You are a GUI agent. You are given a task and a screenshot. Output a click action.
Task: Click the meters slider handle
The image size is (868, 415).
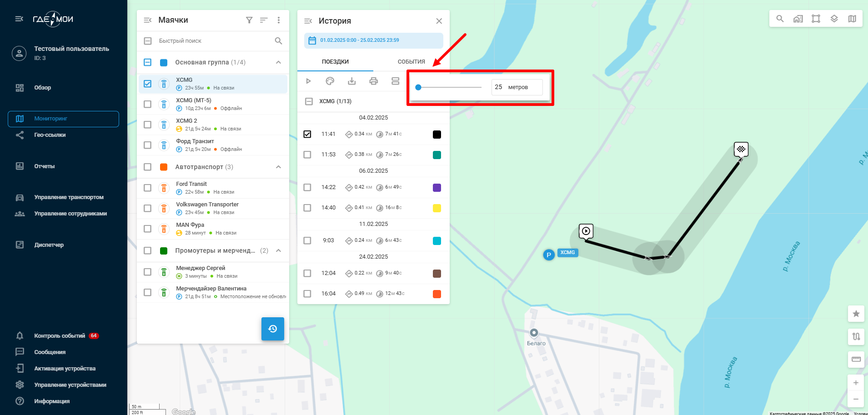418,87
